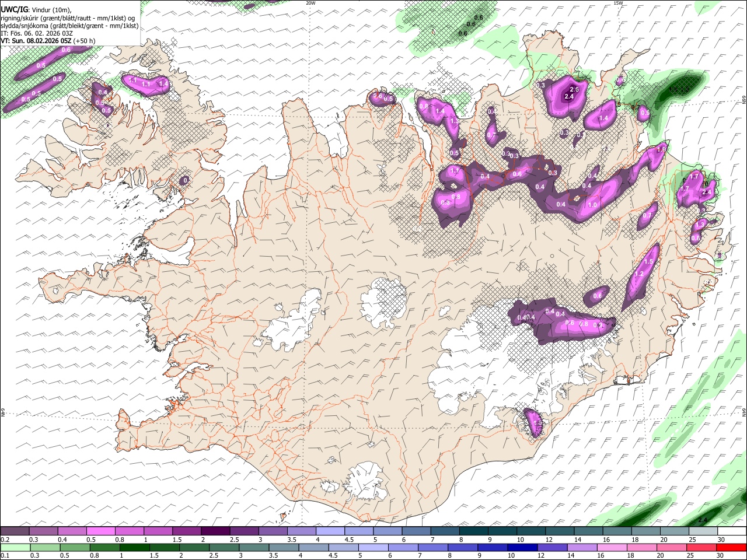Select snow scale swatch between 0.2 and 0.3

15,531
